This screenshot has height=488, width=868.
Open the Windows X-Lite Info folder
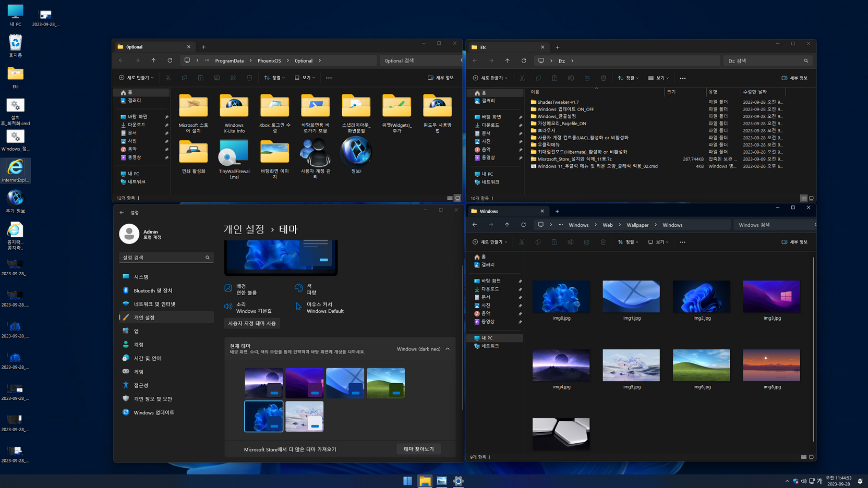(234, 113)
